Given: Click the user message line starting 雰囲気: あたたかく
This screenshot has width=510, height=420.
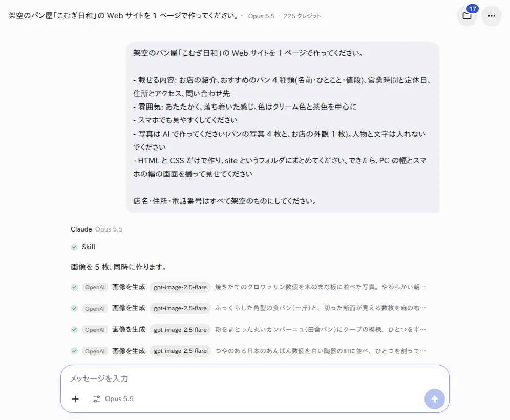Looking at the screenshot, I should [x=245, y=107].
